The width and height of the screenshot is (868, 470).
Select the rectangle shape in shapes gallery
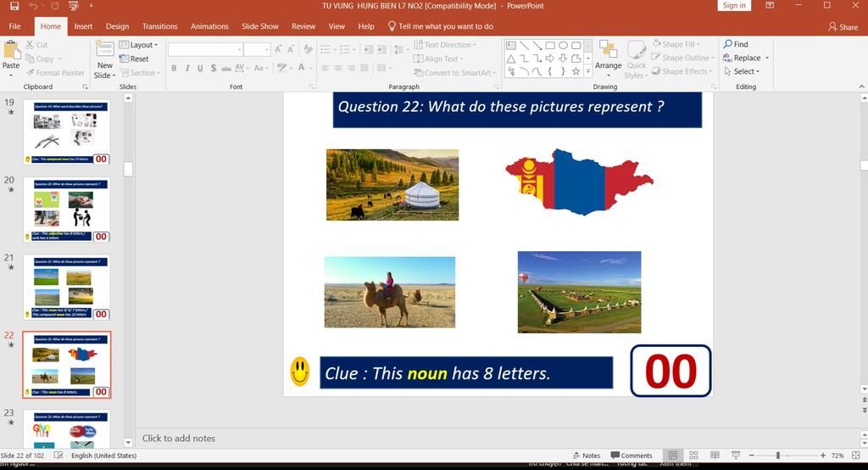tap(549, 46)
